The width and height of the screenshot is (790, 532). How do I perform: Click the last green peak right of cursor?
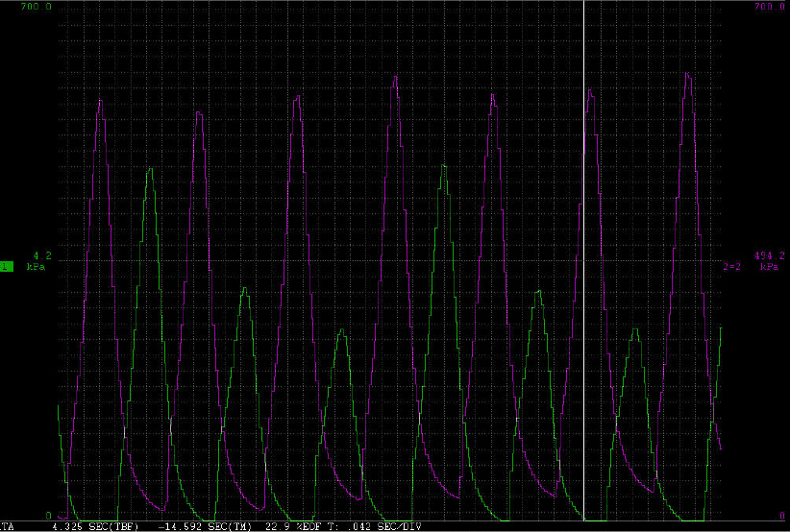(x=634, y=329)
